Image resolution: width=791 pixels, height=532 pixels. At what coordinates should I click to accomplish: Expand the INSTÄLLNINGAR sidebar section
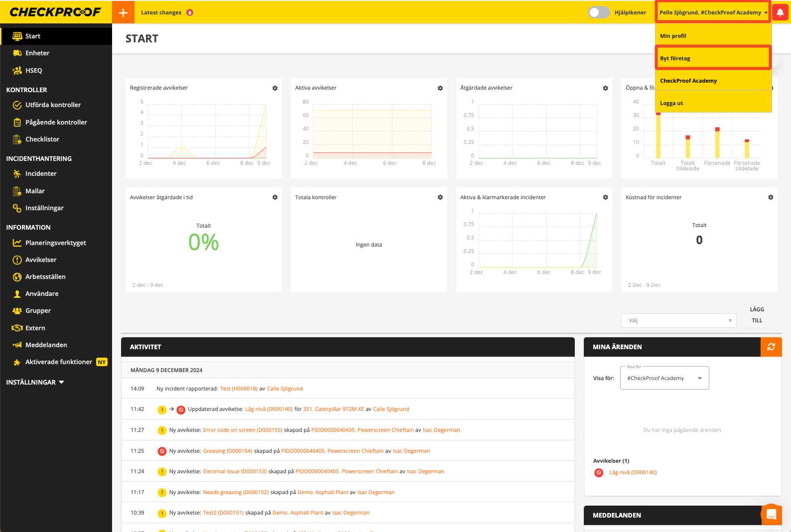35,382
